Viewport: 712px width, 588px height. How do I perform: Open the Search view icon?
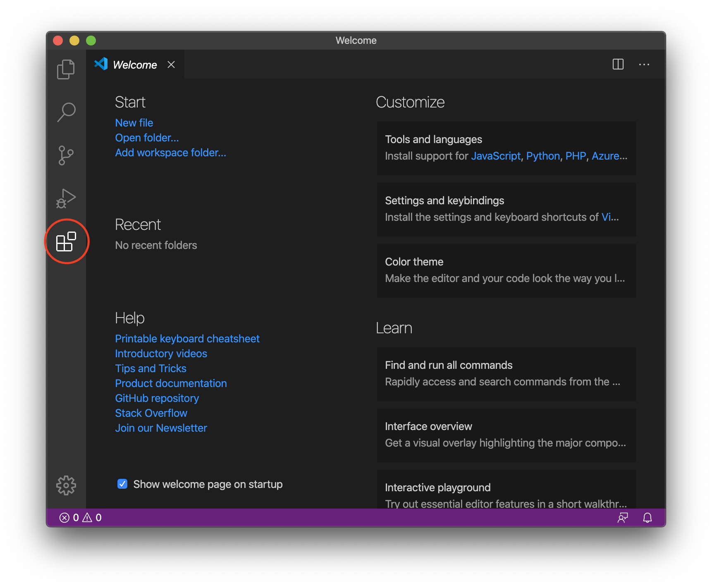pos(66,112)
